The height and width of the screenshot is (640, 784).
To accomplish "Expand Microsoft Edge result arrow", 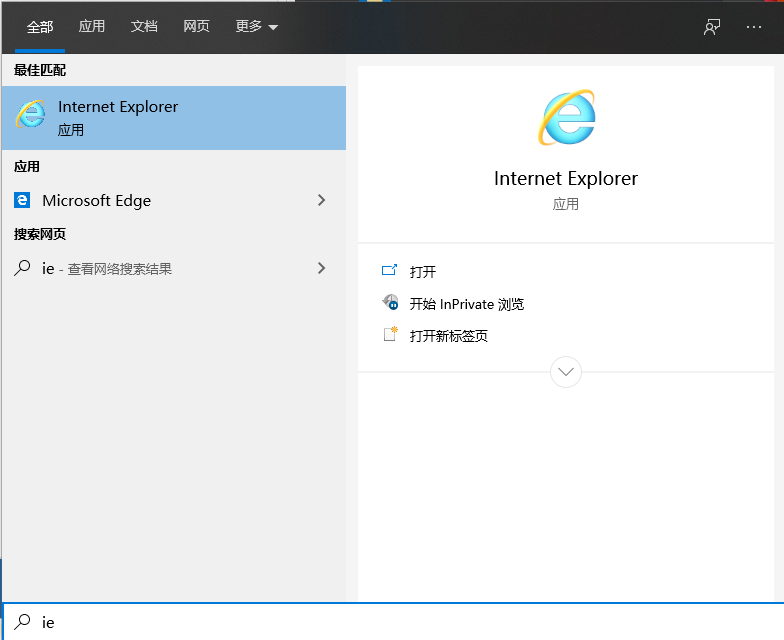I will pos(321,200).
